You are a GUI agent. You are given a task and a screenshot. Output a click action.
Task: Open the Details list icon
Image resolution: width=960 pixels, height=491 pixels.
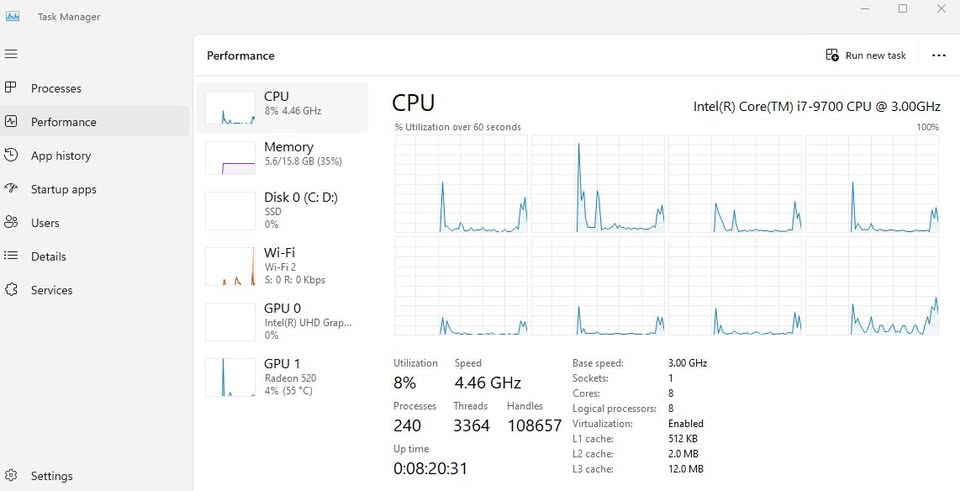(x=10, y=256)
